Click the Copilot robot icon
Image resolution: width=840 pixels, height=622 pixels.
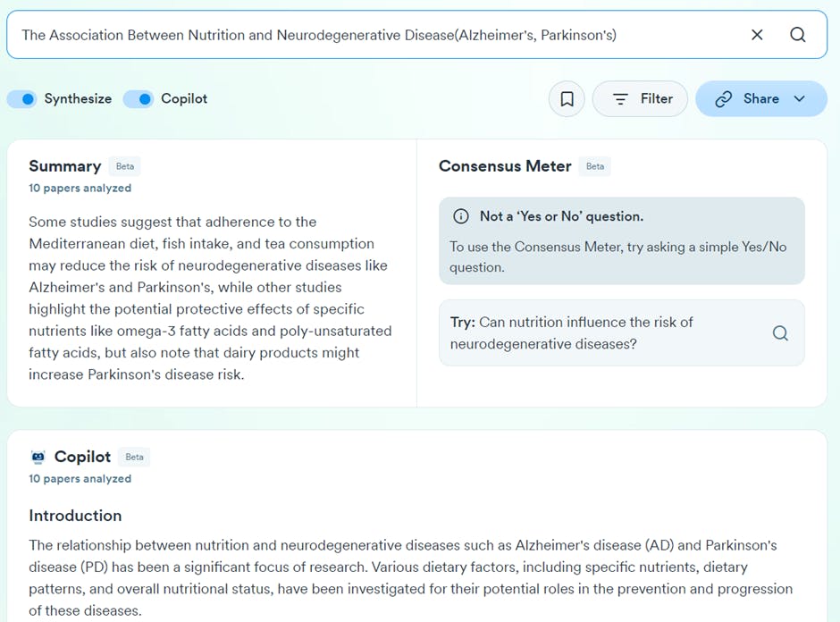pyautogui.click(x=38, y=457)
